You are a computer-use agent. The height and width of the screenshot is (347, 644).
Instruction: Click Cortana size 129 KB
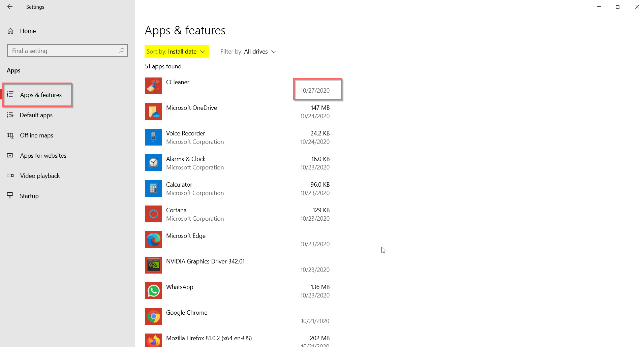click(321, 210)
